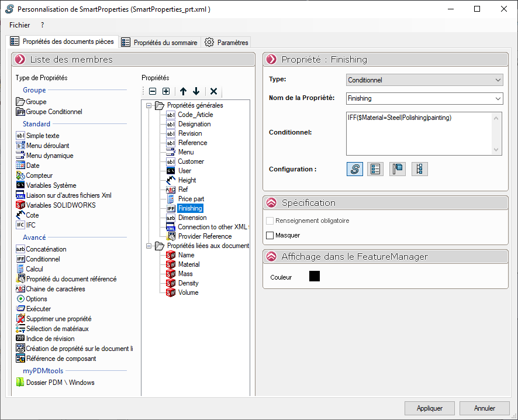
Task: Select the Dimension property in tree
Action: (x=192, y=218)
